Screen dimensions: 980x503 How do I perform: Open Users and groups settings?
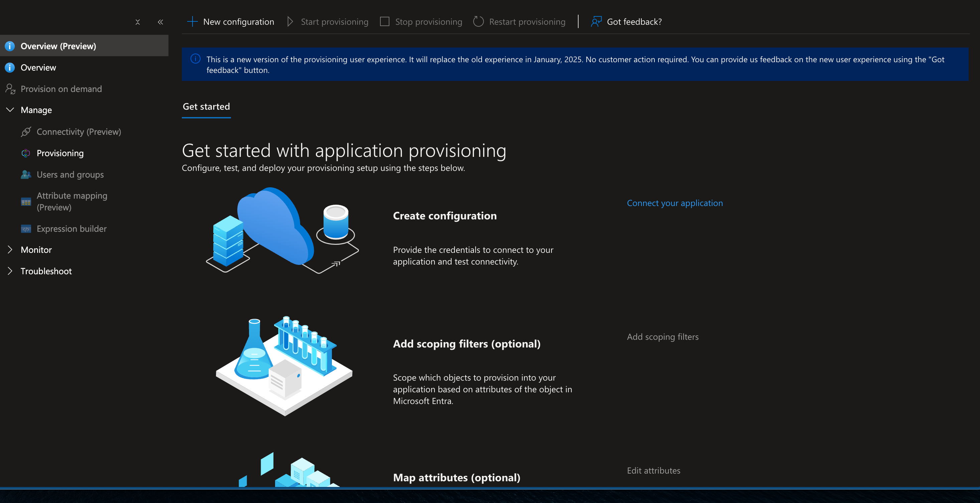tap(70, 174)
